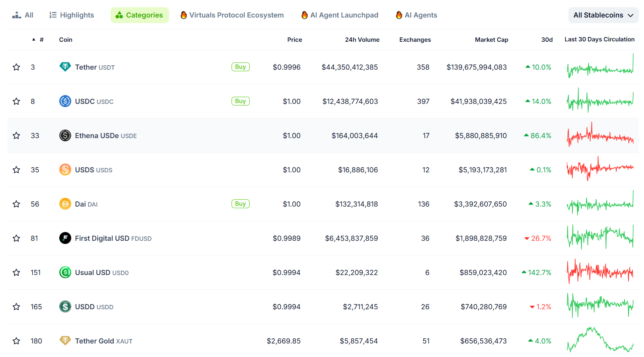Open AI Agent Launchpad category

[x=340, y=15]
